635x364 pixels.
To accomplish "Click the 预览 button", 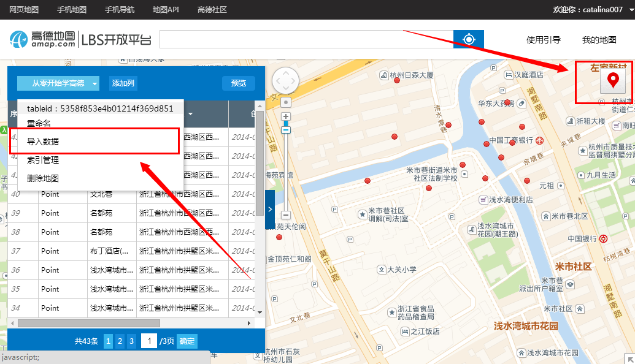I will click(x=239, y=83).
